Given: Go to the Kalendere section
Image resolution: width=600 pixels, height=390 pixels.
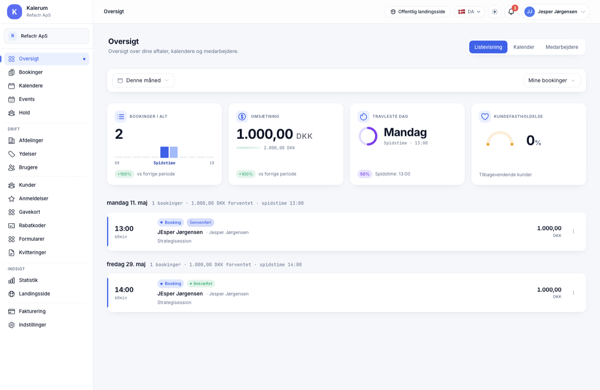Looking at the screenshot, I should click(46, 86).
